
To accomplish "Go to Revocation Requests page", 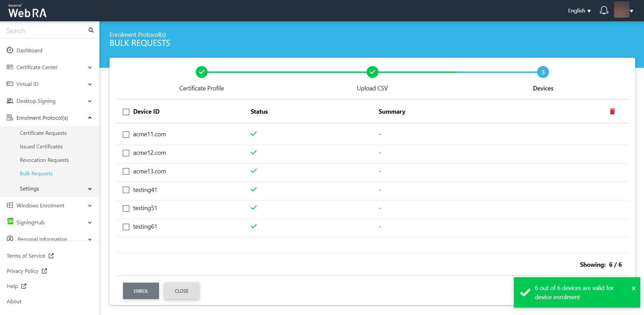I will 44,160.
